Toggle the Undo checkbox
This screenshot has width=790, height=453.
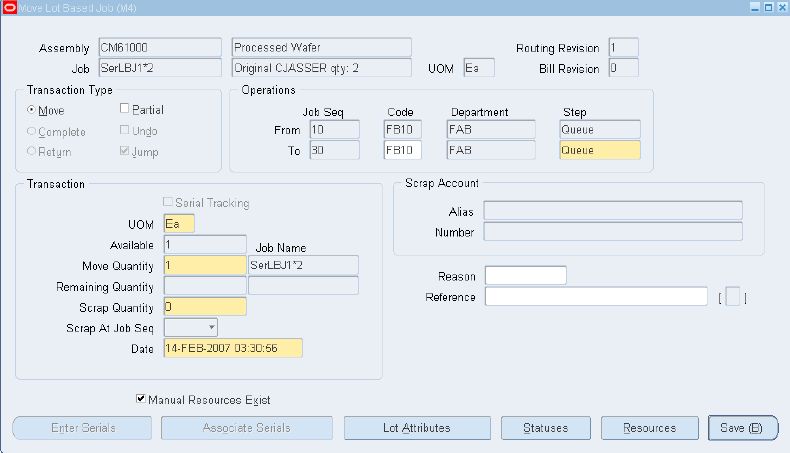coord(124,130)
